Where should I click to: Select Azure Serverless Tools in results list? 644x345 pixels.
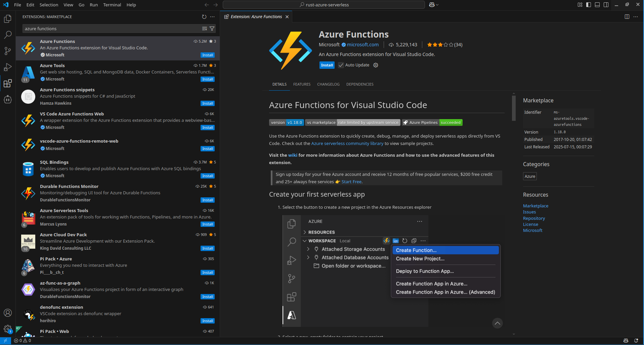pyautogui.click(x=118, y=217)
